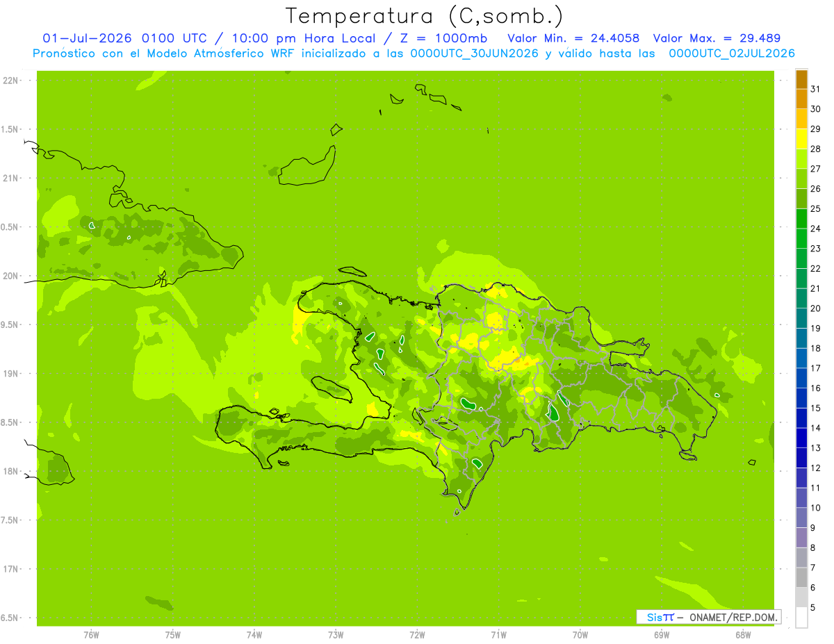Click the 70W longitude axis label

pos(580,634)
